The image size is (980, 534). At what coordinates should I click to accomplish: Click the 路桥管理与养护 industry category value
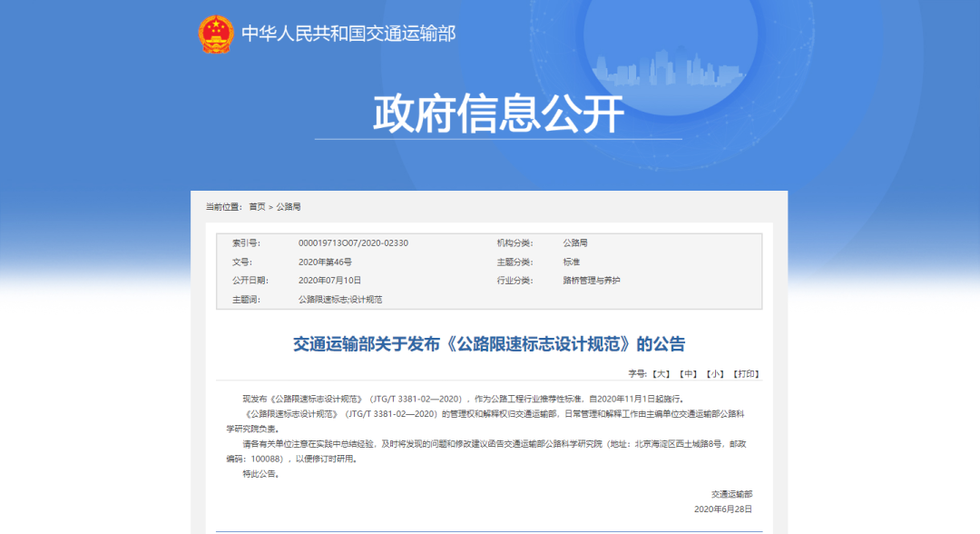pos(591,281)
